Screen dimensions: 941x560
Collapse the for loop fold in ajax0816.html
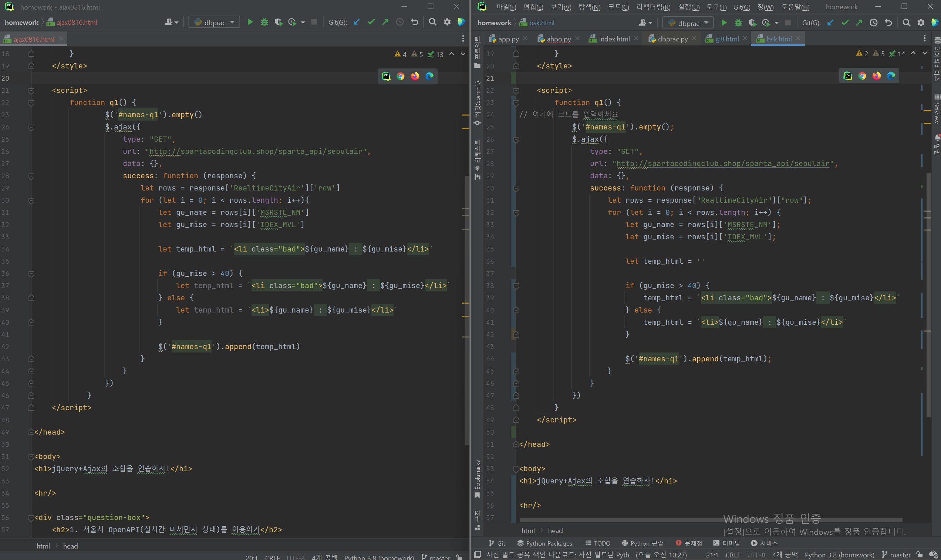pyautogui.click(x=31, y=200)
